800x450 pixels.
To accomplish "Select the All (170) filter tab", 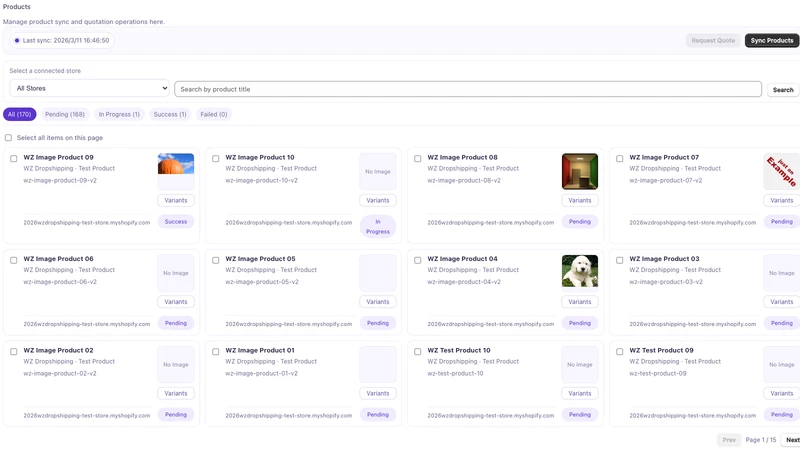I will point(19,114).
